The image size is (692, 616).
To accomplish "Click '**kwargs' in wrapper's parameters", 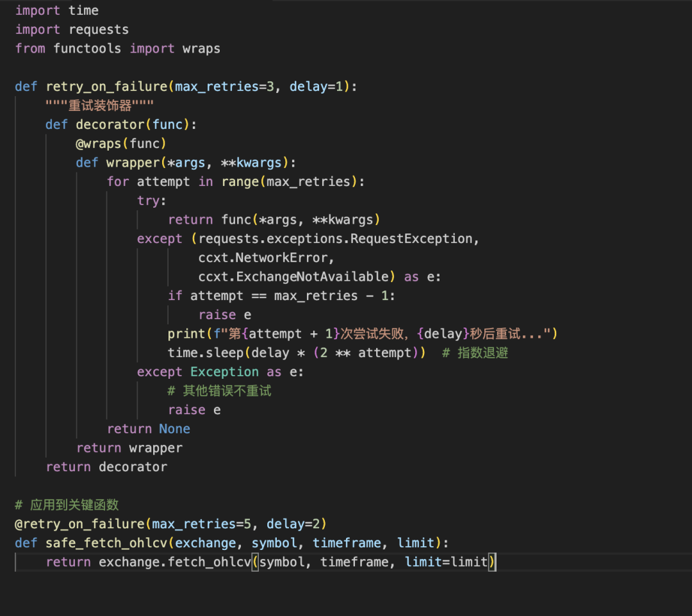I will (x=251, y=163).
